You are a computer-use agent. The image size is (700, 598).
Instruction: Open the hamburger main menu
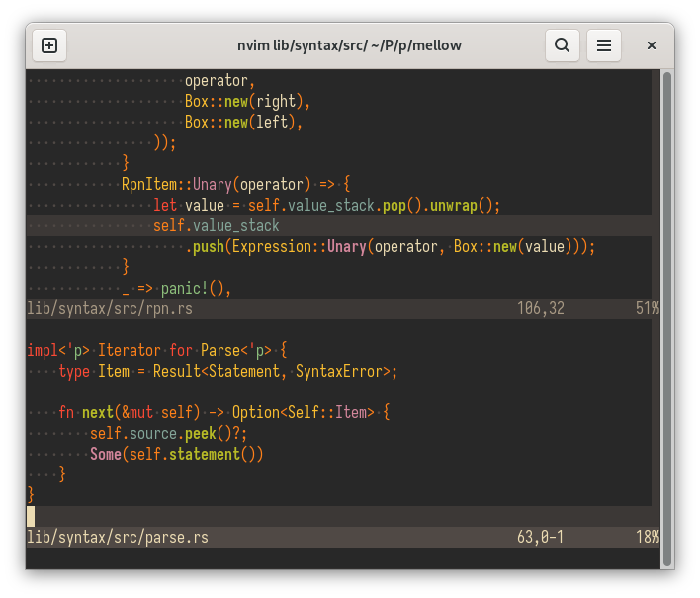(x=604, y=44)
